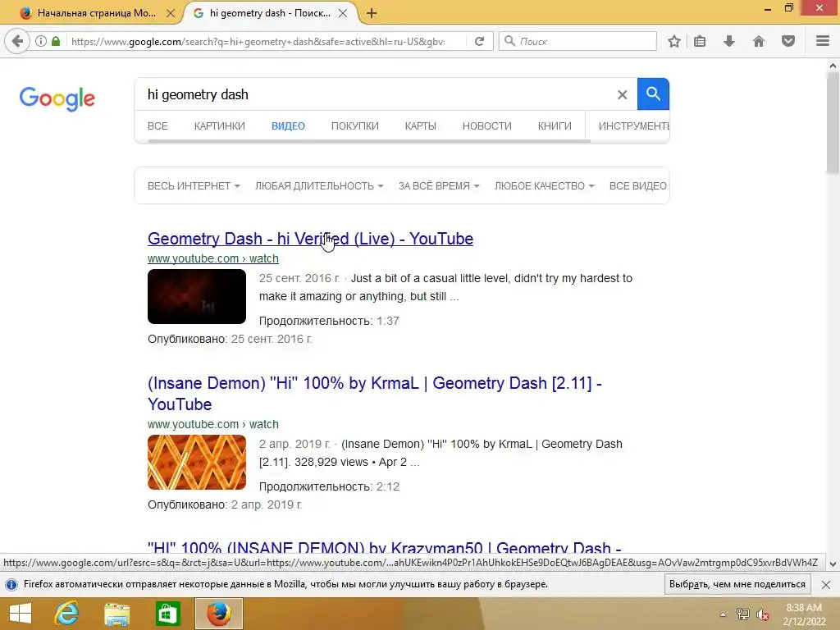Switch to КАРТЫ search tab
Screen dimensions: 840x630
(421, 126)
